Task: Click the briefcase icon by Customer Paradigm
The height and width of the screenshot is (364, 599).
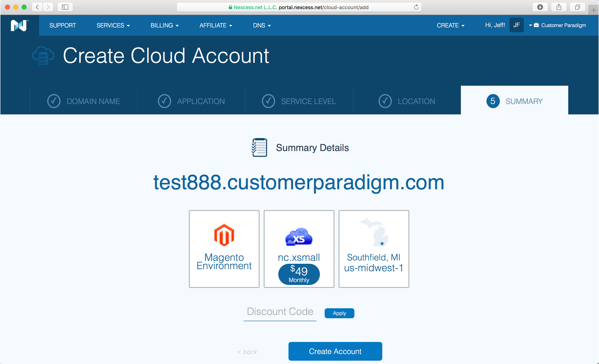Action: [536, 25]
